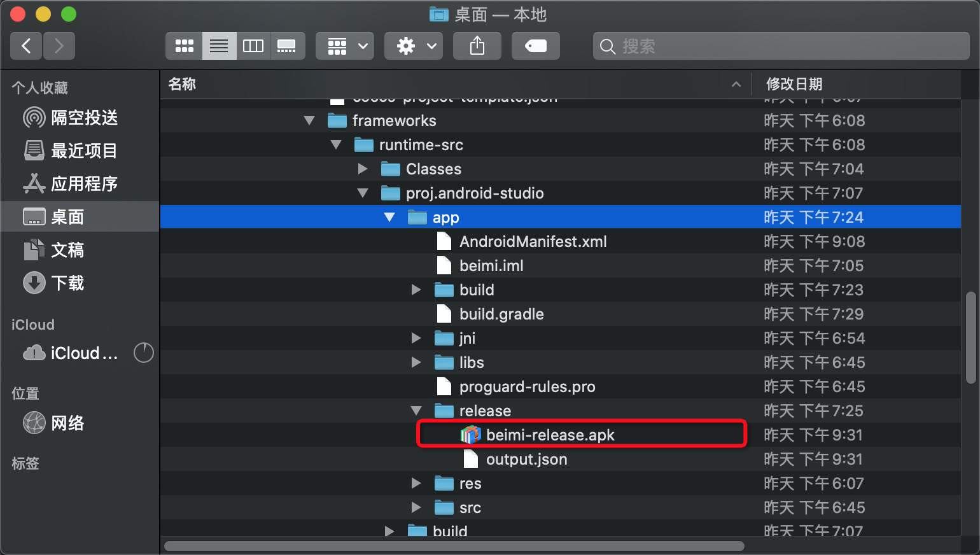Click the iCloud sync progress indicator

[x=144, y=353]
